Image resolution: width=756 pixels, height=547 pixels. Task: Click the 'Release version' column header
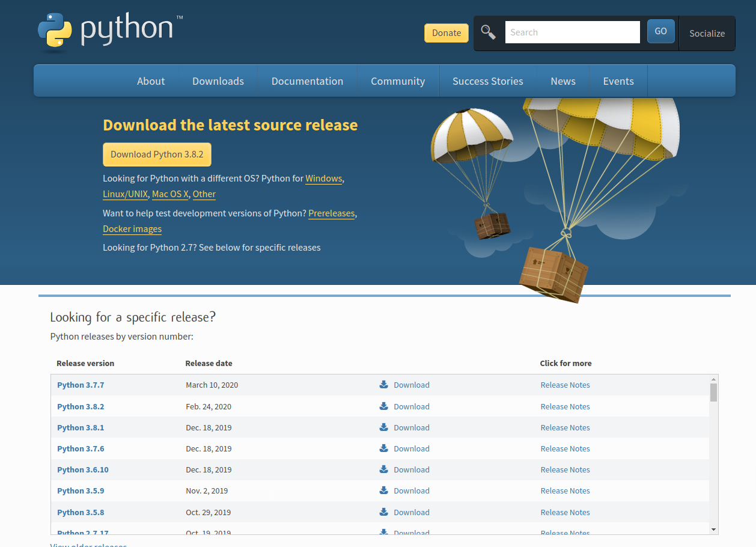pyautogui.click(x=85, y=363)
